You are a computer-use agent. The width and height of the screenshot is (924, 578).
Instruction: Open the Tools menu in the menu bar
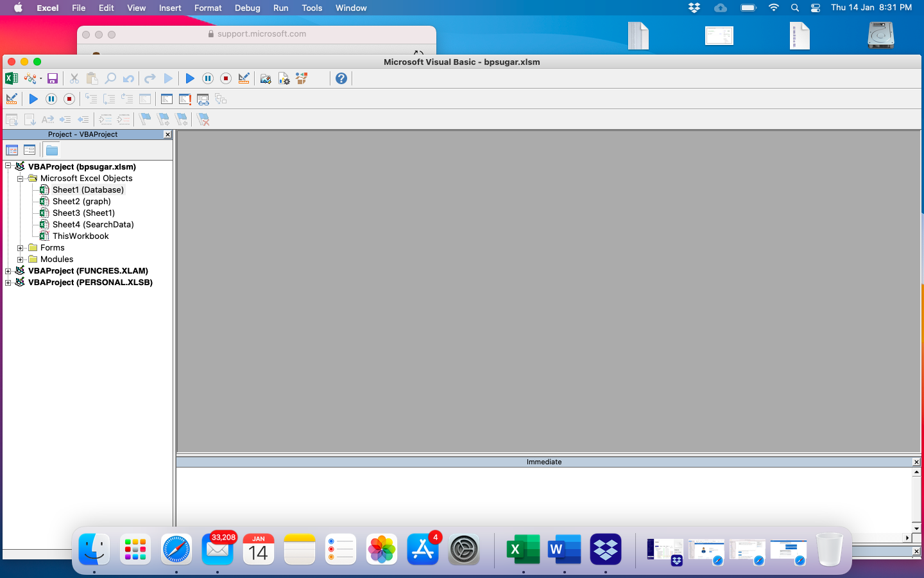tap(312, 8)
